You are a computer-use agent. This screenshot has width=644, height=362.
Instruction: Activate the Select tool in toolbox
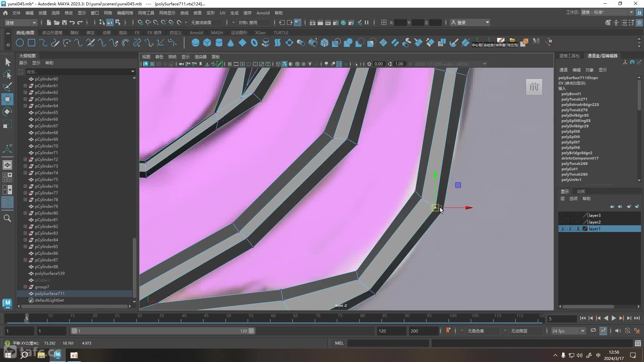(7, 62)
